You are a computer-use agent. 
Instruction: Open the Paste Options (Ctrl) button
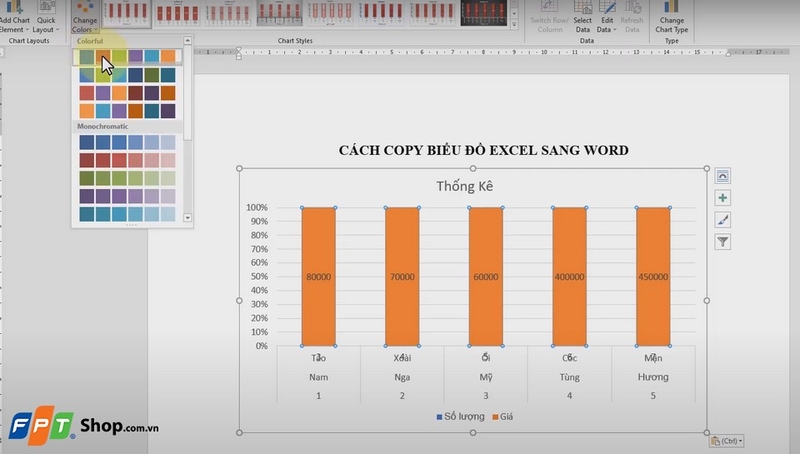tap(727, 441)
